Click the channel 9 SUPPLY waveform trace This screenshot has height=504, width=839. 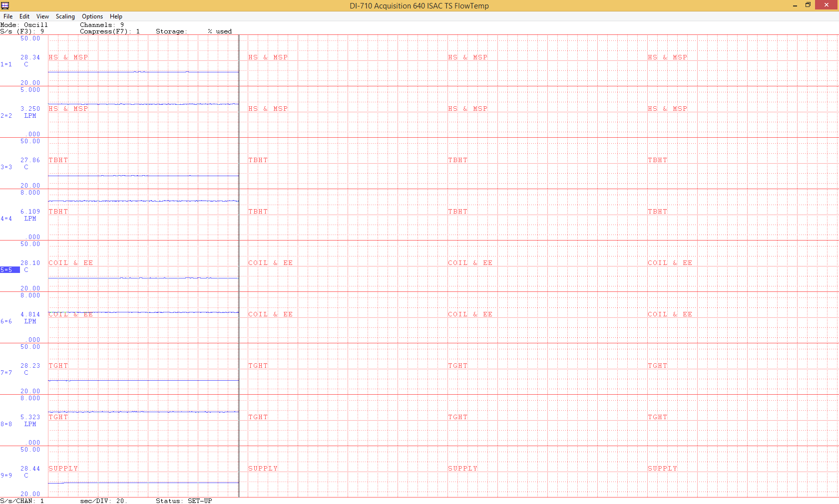coord(143,483)
